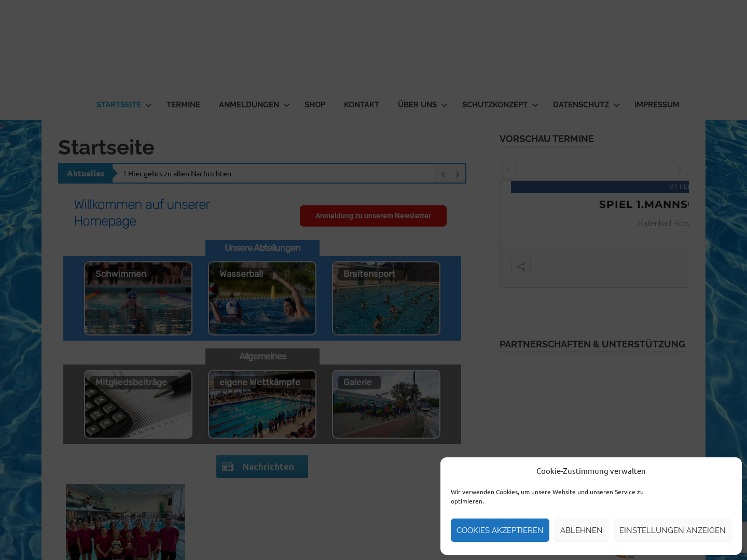Select the Allgemeines tab header
The width and height of the screenshot is (747, 560).
coord(262,356)
